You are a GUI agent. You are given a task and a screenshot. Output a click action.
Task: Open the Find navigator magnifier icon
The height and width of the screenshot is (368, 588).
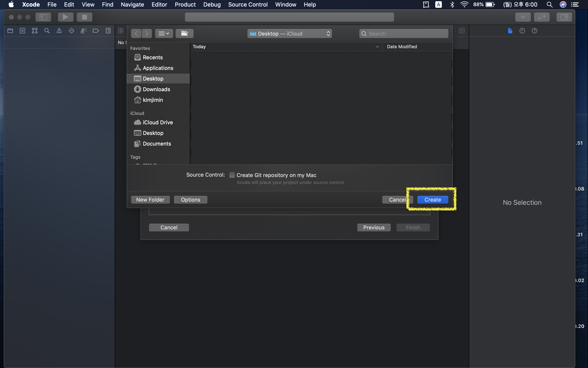click(x=47, y=31)
